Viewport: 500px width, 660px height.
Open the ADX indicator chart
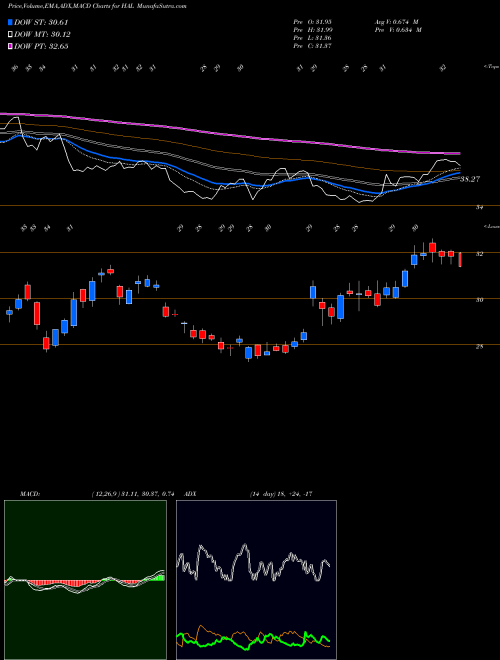pos(256,580)
